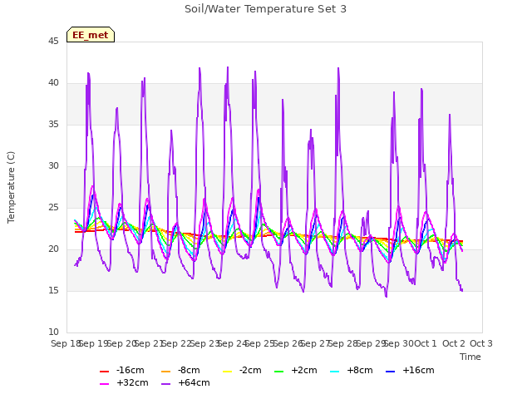
Task: Toggle the -8cm legend entry
Action: tap(180, 370)
